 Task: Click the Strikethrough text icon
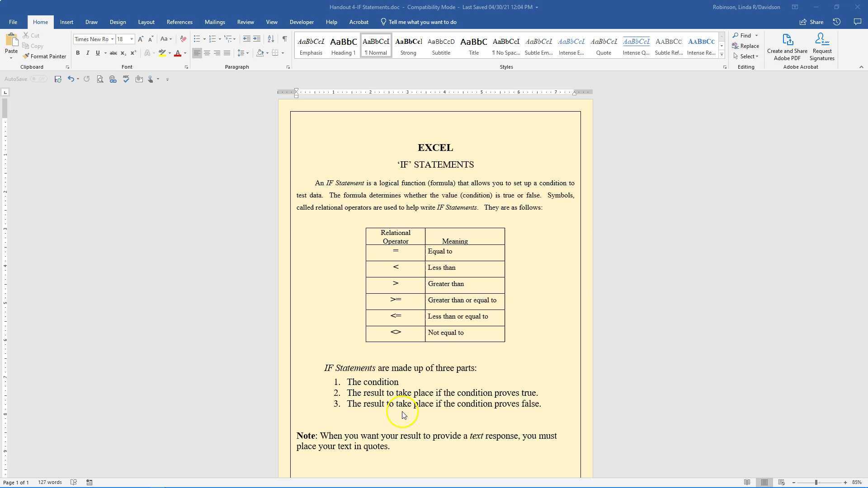pyautogui.click(x=113, y=53)
